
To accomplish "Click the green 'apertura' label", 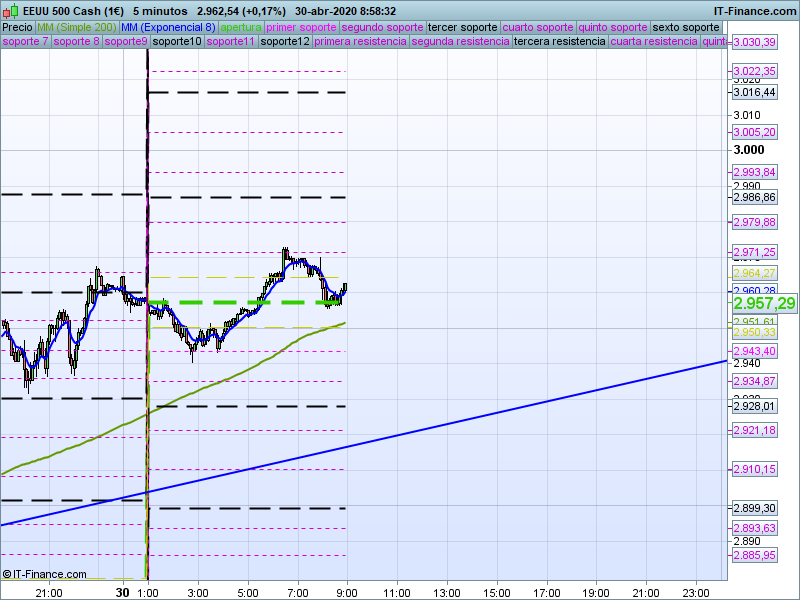I will [x=241, y=27].
